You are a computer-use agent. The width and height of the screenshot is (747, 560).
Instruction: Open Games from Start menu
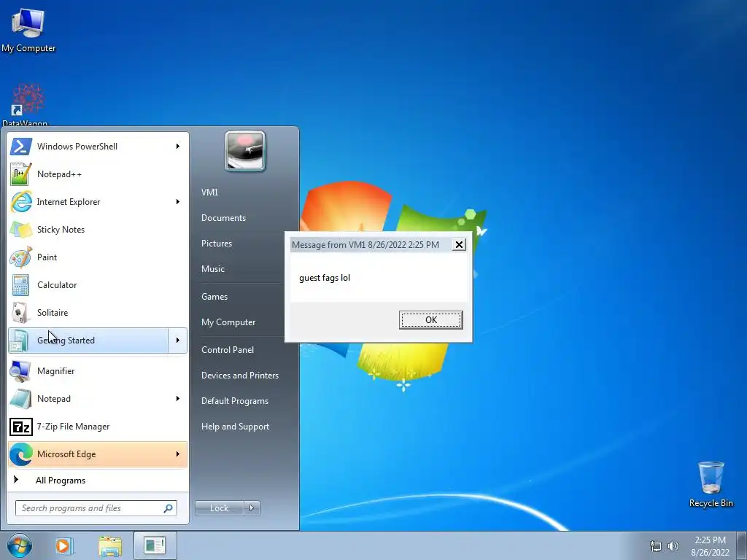(214, 297)
